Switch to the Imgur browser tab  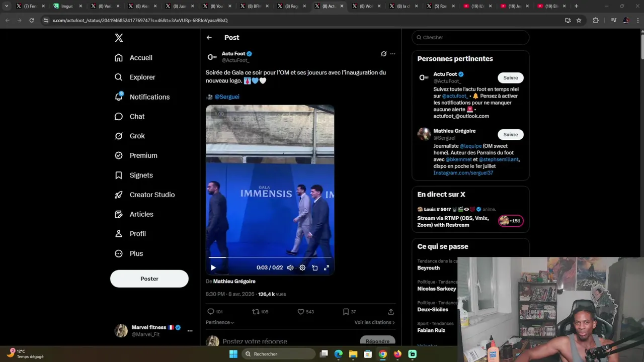(x=67, y=6)
